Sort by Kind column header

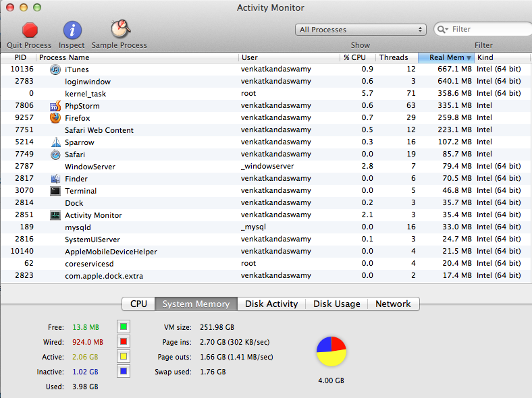pos(502,57)
